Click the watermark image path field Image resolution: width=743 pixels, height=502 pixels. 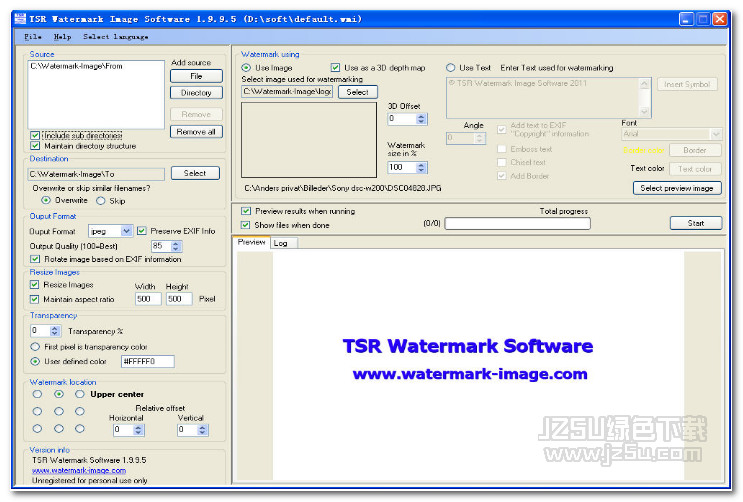click(x=287, y=91)
